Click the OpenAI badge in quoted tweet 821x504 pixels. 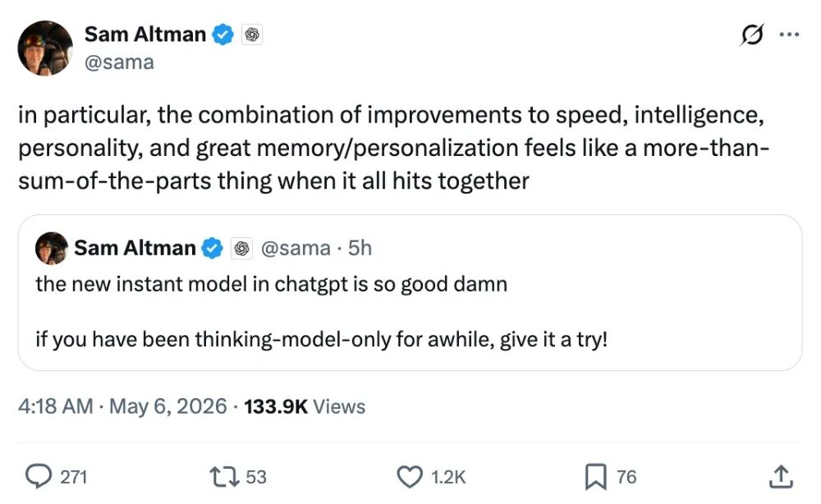click(241, 248)
